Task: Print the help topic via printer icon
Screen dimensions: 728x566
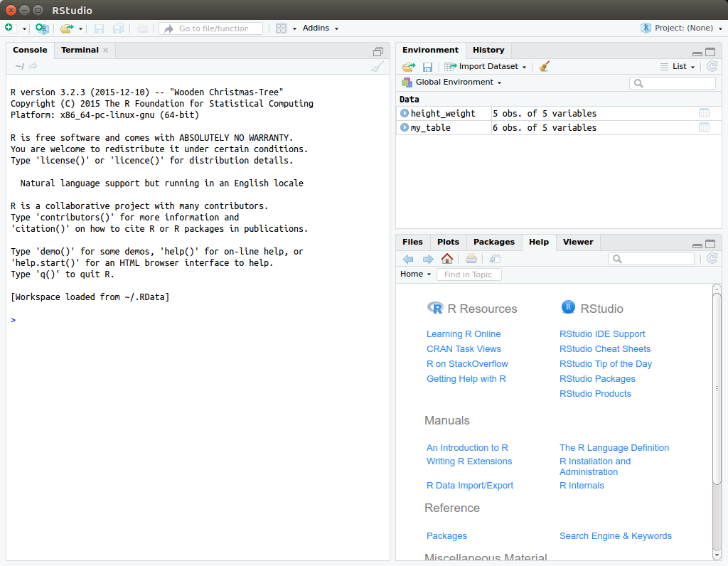Action: click(471, 259)
